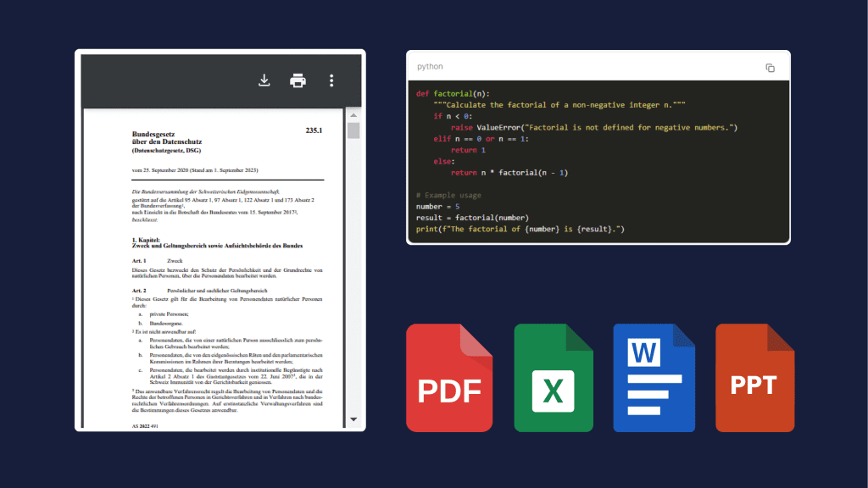Click the 'result = factorial(number)' line
Image resolution: width=868 pixels, height=488 pixels.
click(x=472, y=218)
